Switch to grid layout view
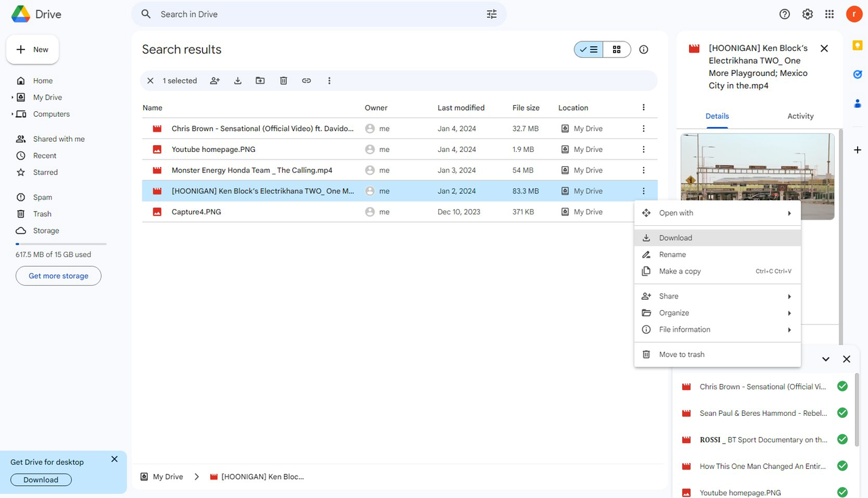868x498 pixels. click(616, 50)
